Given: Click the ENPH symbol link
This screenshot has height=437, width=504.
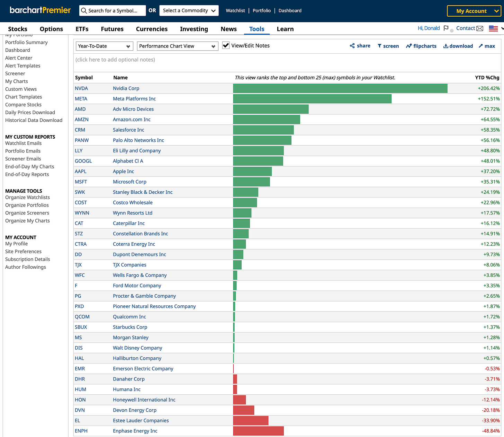Looking at the screenshot, I should [81, 431].
